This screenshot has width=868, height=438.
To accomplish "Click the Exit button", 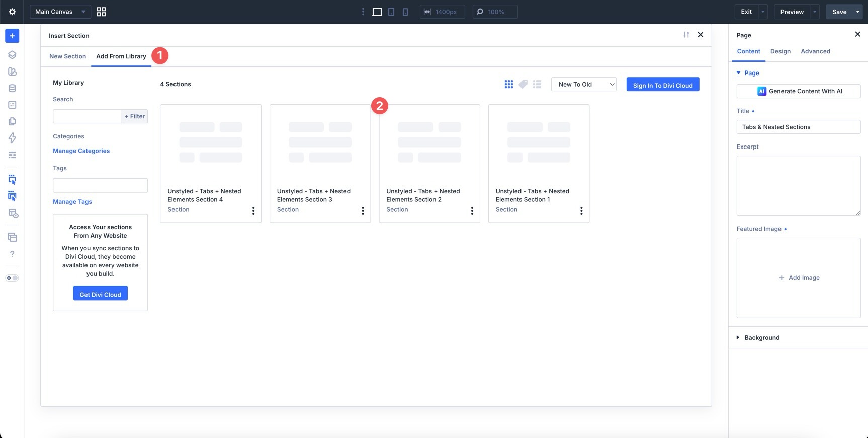I will click(746, 12).
